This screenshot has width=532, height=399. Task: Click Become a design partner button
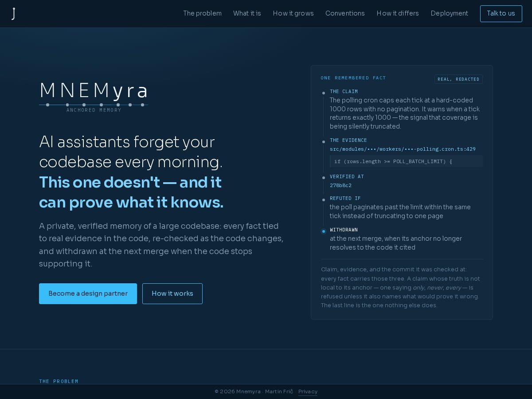tap(88, 293)
